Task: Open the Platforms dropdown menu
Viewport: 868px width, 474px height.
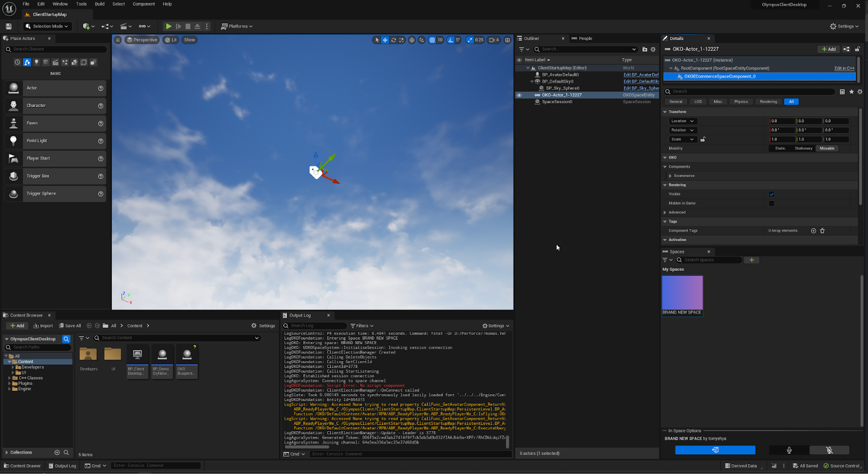Action: [x=237, y=26]
